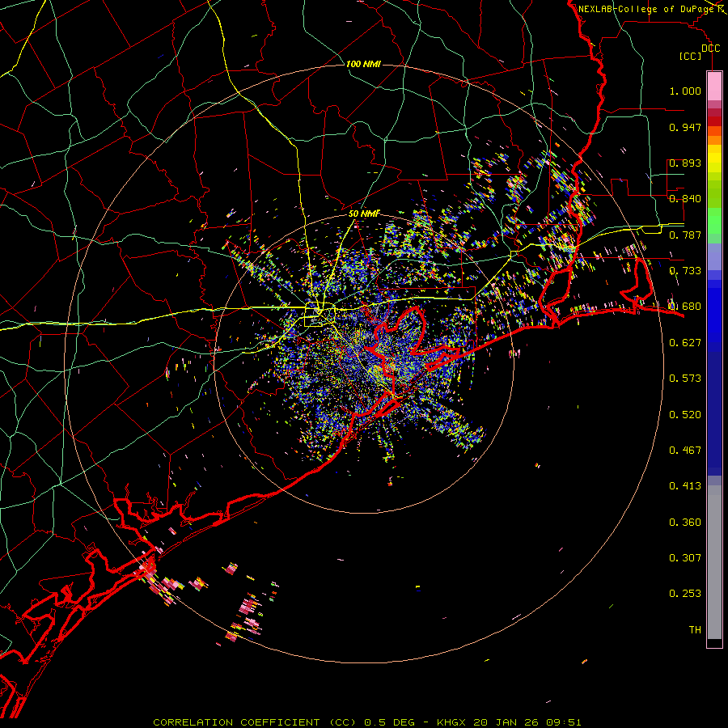Click the 50 NMI range ring label
728x728 pixels.
365,214
